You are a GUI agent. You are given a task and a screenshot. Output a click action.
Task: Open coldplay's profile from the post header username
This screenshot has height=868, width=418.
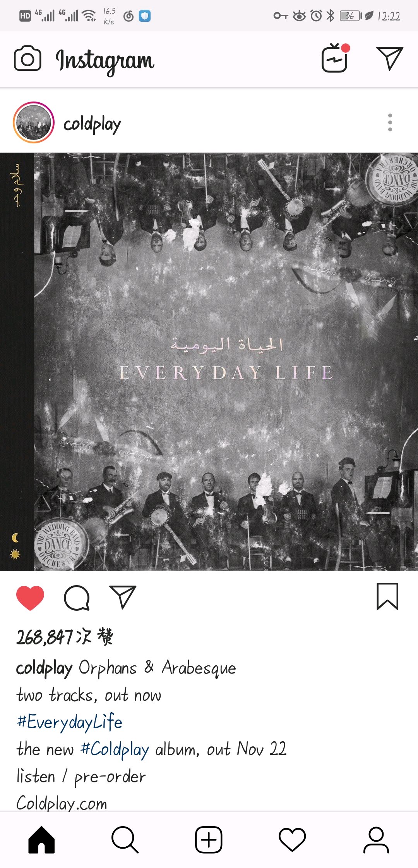pyautogui.click(x=92, y=124)
